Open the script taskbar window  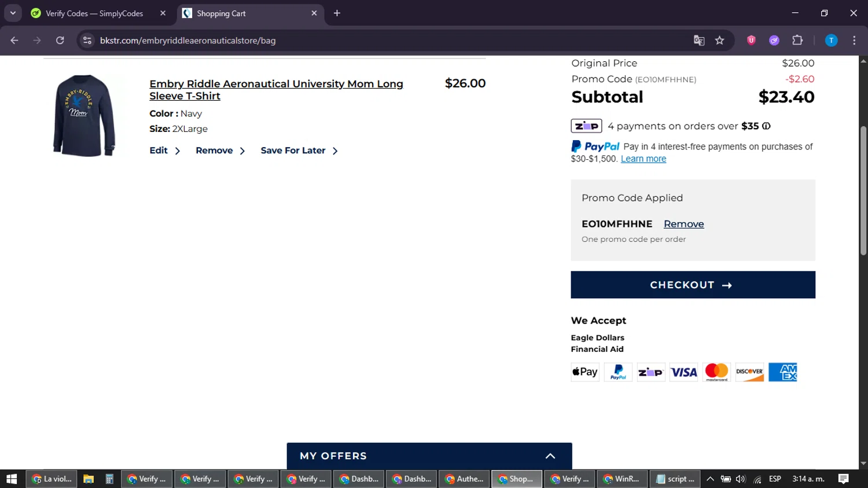(675, 479)
